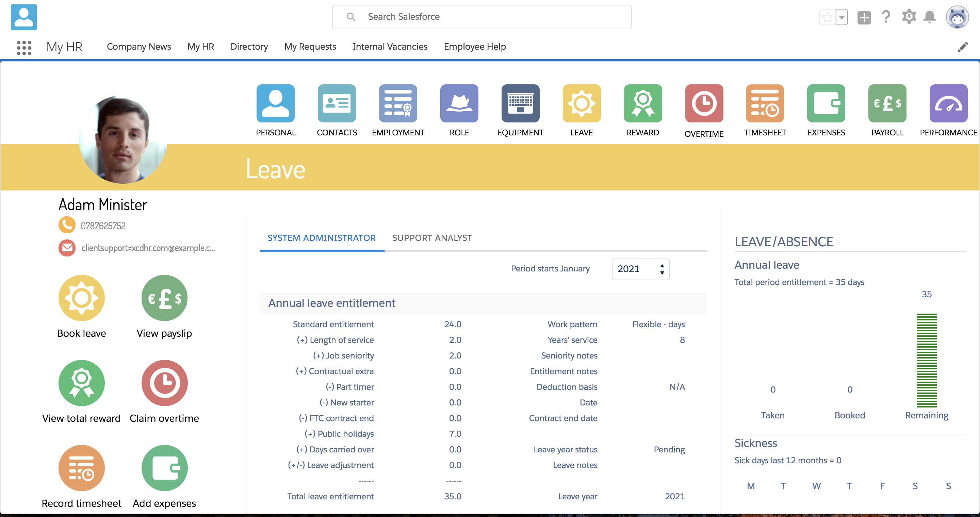This screenshot has height=517, width=980.
Task: Open the Internal Vacancies menu item
Action: click(390, 46)
